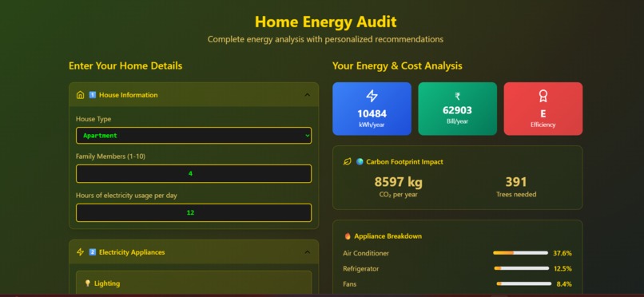The image size is (644, 297).
Task: Click the Fans usage progress bar
Action: (523, 283)
